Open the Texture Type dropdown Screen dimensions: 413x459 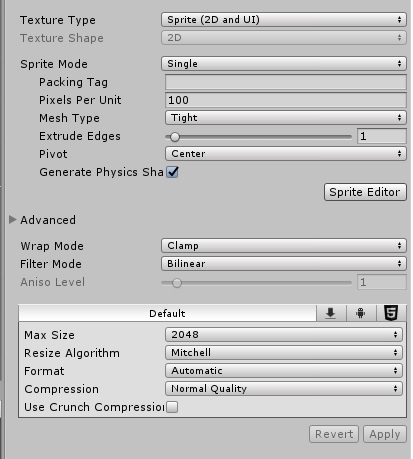[284, 20]
